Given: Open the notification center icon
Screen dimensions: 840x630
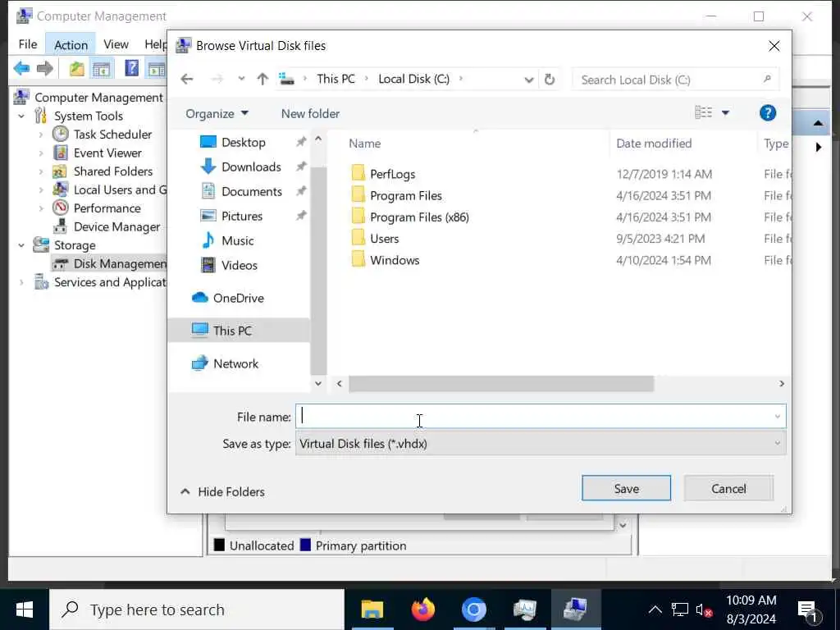Looking at the screenshot, I should pyautogui.click(x=806, y=610).
